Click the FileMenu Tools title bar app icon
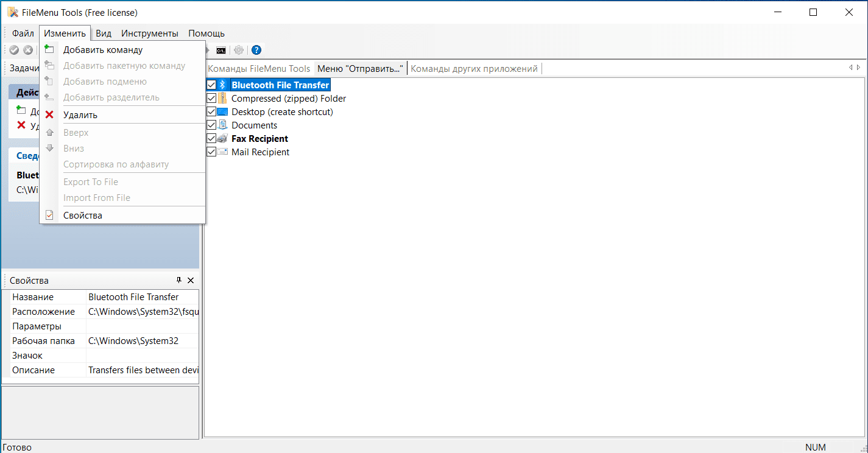 (x=12, y=12)
